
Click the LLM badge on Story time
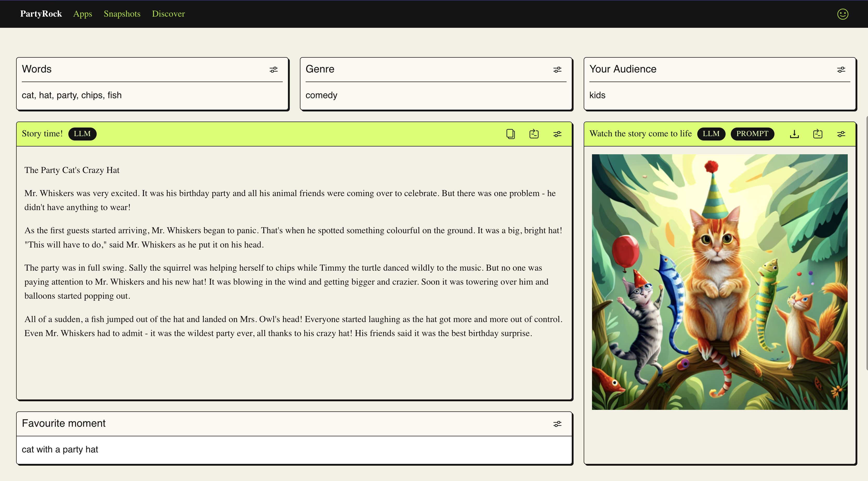tap(82, 134)
